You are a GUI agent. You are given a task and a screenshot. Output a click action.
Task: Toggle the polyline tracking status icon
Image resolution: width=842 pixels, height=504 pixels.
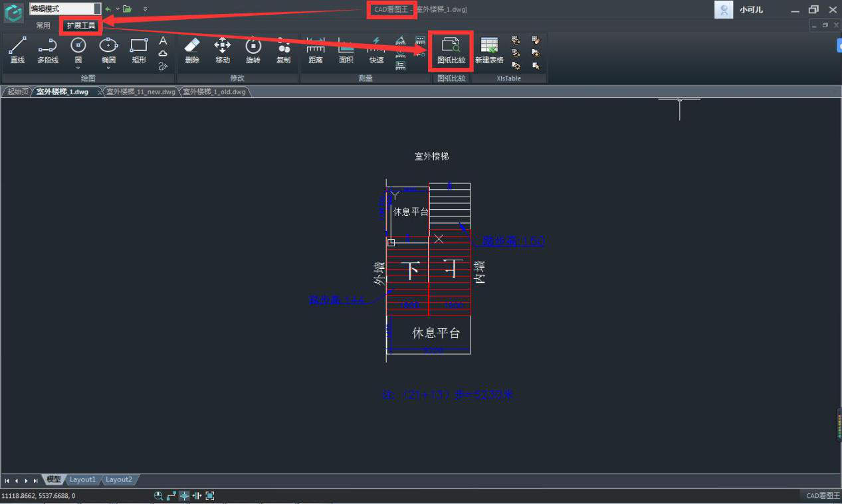click(x=171, y=496)
